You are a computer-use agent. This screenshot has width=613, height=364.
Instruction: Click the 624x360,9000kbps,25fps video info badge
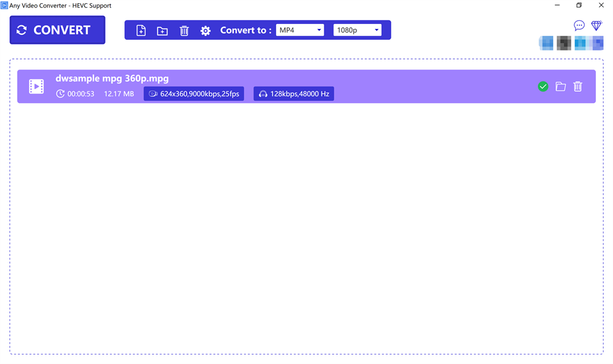pos(194,94)
